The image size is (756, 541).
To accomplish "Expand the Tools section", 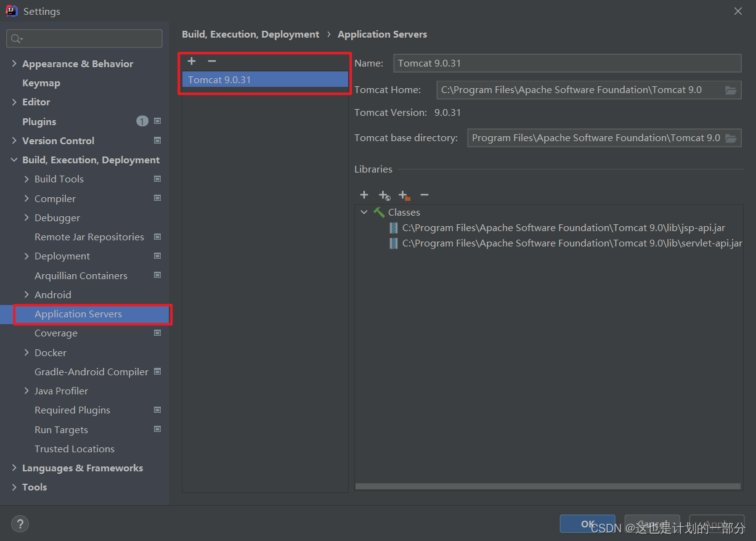I will (x=14, y=487).
